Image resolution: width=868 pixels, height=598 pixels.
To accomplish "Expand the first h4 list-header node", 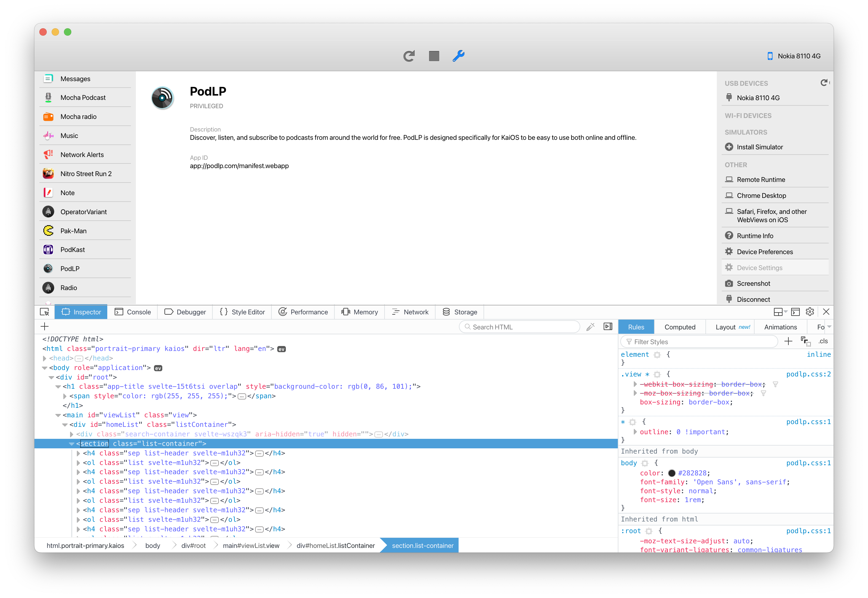I will 78,453.
